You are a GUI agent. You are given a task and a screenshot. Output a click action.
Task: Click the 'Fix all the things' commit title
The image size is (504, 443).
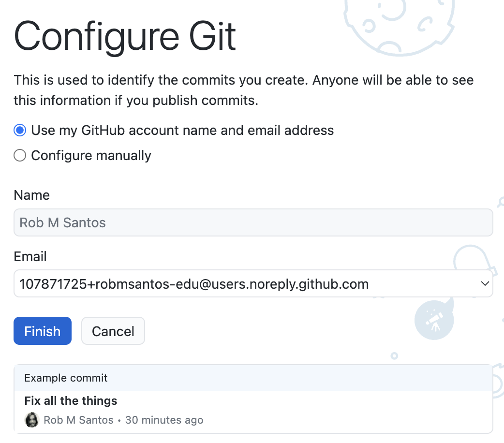(x=71, y=401)
